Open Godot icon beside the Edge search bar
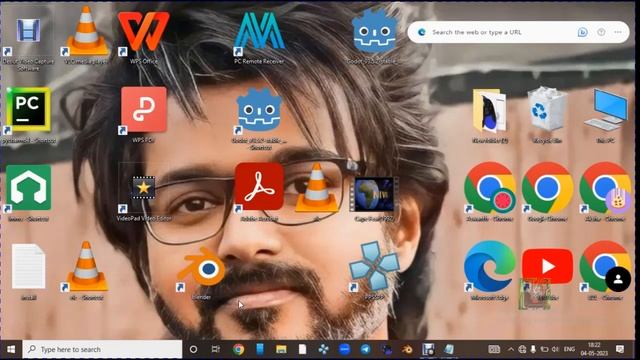This screenshot has height=360, width=640. point(374,36)
